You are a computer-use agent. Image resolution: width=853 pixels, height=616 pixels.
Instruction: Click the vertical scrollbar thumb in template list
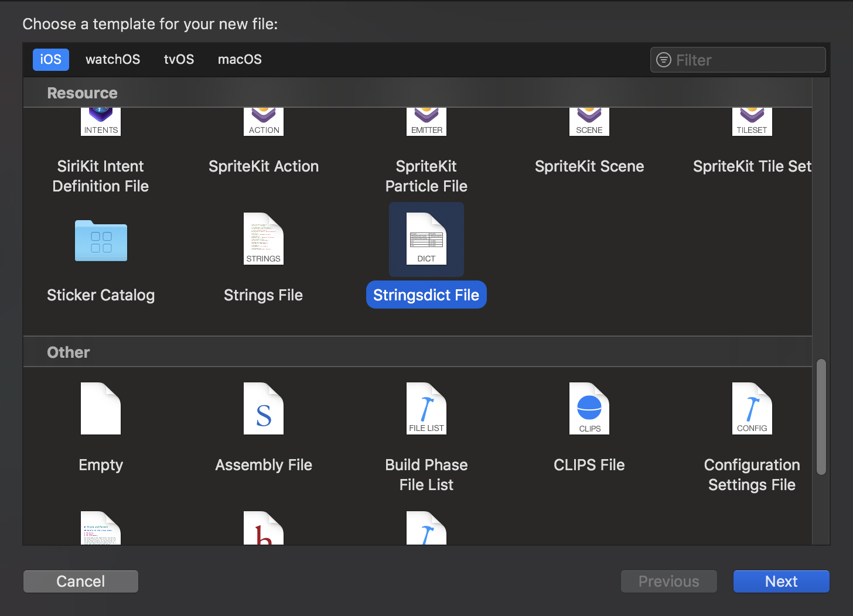821,417
